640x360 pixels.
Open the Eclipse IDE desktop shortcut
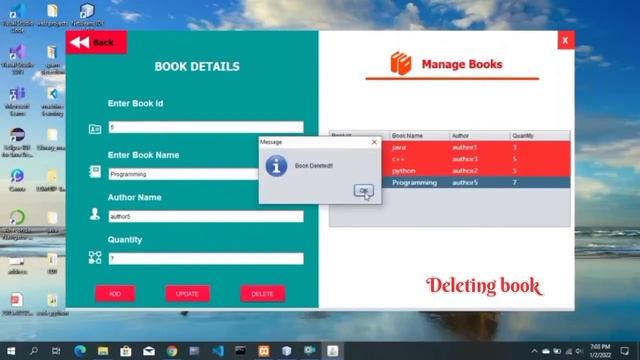[x=17, y=142]
